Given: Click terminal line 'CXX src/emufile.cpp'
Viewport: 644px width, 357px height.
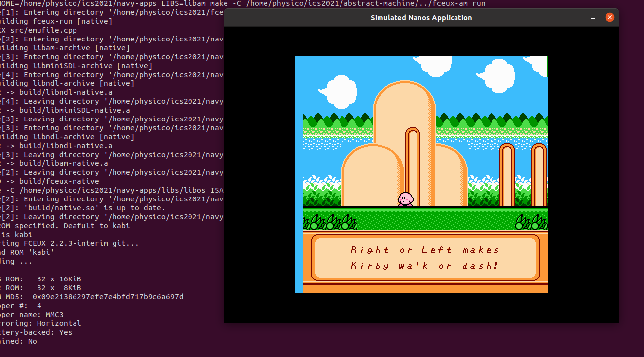Looking at the screenshot, I should (x=38, y=30).
